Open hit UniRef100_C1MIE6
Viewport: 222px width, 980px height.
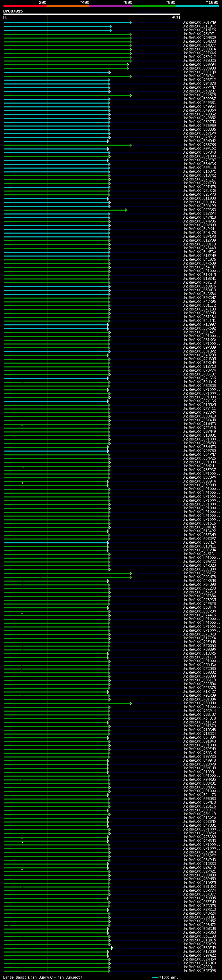coord(199,30)
